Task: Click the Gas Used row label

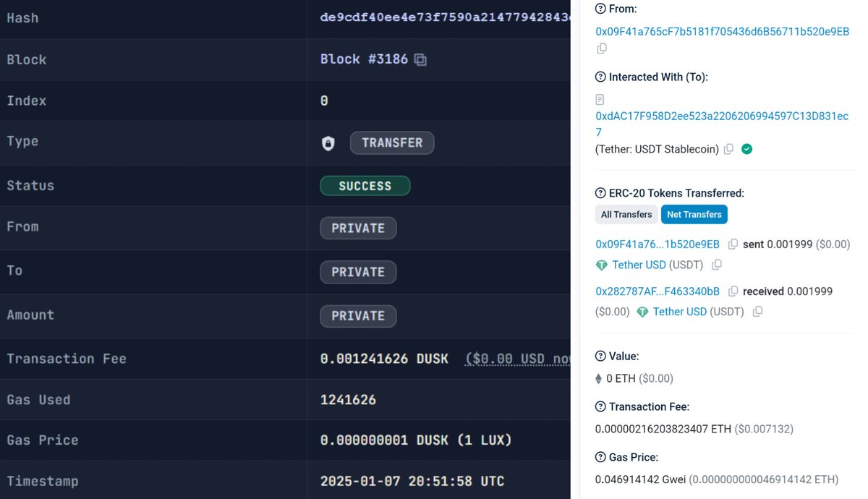Action: click(38, 399)
